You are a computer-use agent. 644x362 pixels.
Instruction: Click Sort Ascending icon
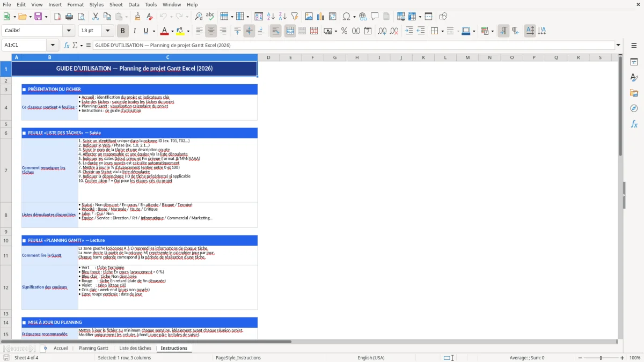point(271,17)
